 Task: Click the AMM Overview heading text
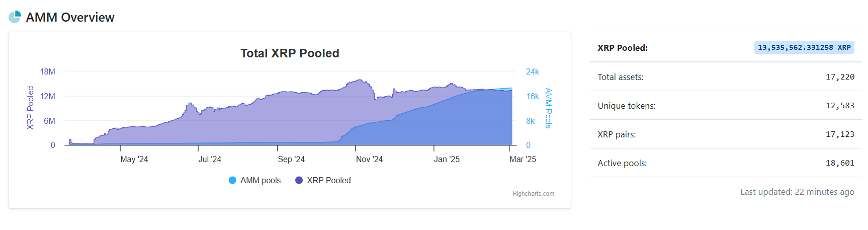pos(70,18)
